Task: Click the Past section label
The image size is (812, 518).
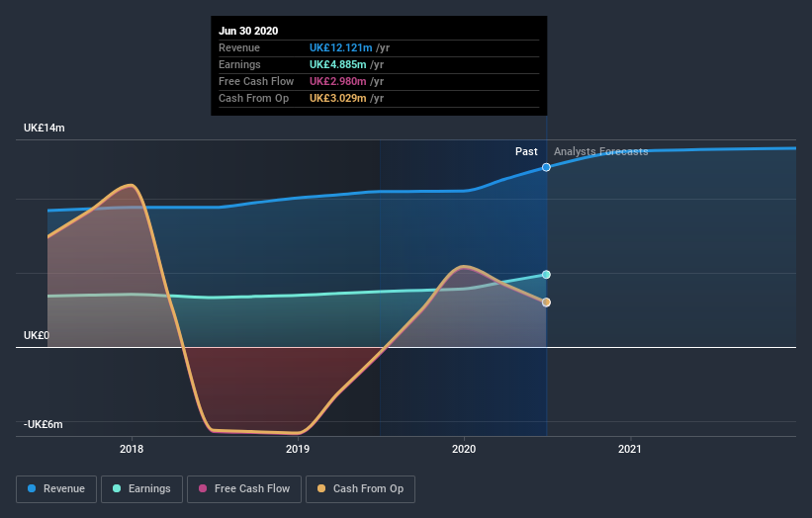Action: click(526, 151)
